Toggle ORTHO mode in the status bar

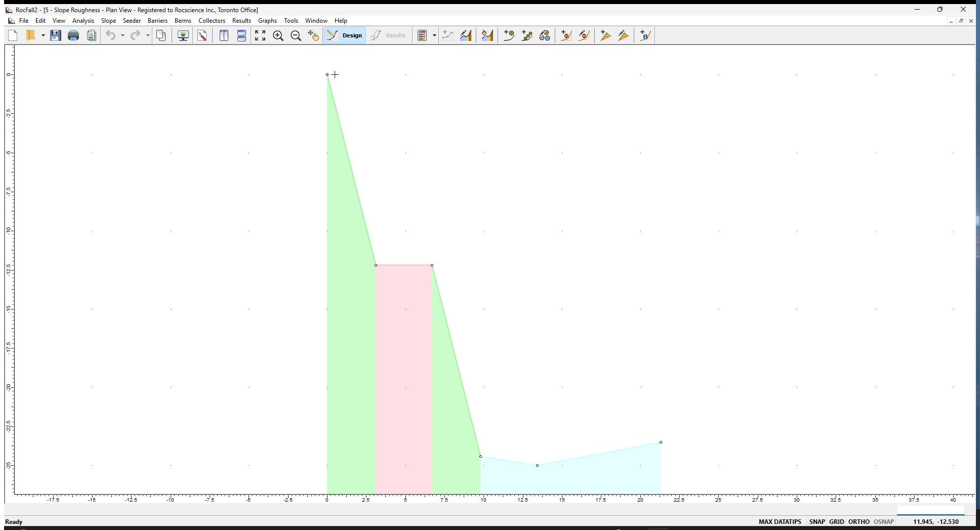[x=859, y=521]
